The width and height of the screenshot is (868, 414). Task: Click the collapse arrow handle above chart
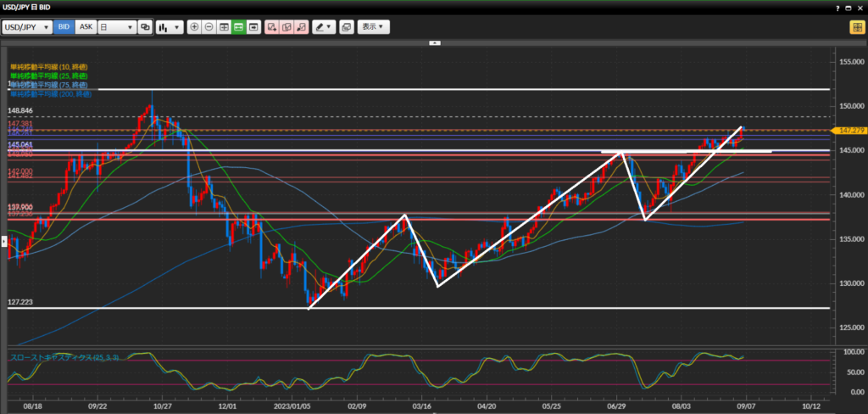pos(434,42)
